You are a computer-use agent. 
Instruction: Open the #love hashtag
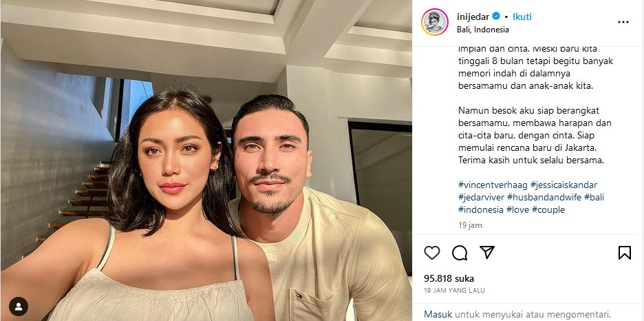517,209
